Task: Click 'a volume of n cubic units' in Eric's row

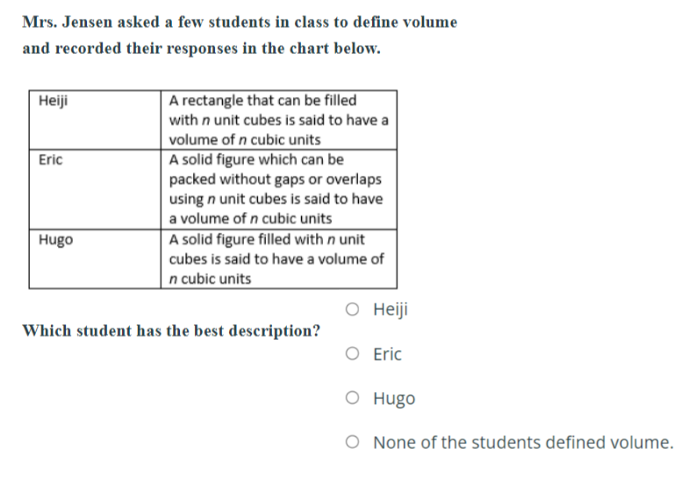Action: click(250, 218)
